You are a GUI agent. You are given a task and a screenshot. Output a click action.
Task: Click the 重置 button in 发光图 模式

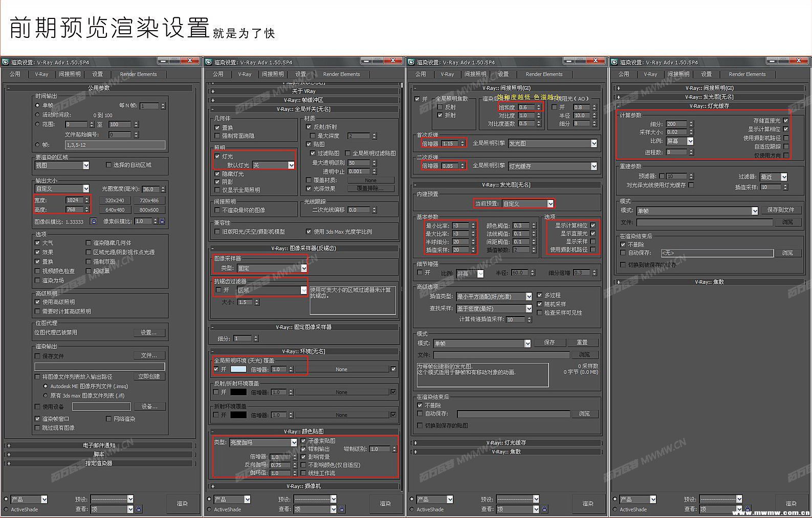coord(582,343)
